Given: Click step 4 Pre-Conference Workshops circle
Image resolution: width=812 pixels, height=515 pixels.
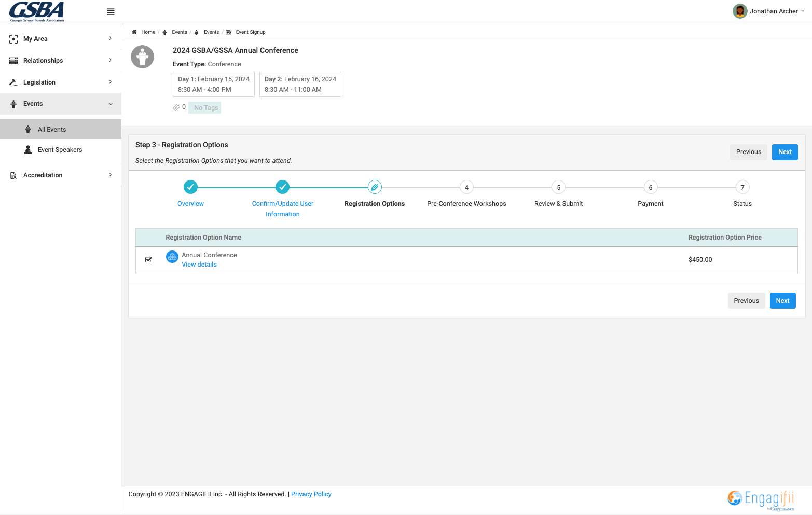Looking at the screenshot, I should [466, 187].
